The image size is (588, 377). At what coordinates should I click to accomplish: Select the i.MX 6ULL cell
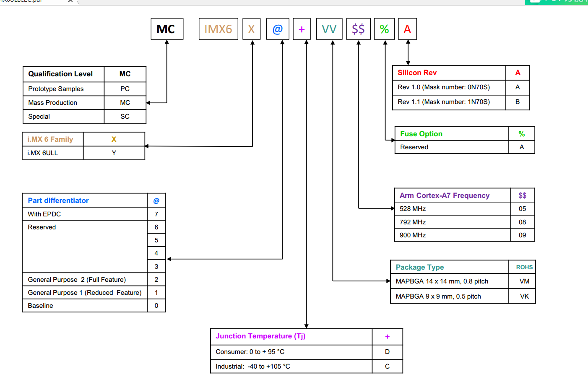coord(53,153)
